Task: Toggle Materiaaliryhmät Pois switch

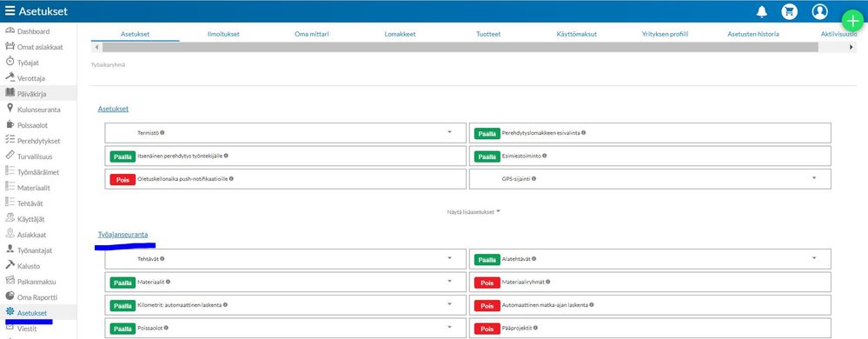Action: [487, 282]
